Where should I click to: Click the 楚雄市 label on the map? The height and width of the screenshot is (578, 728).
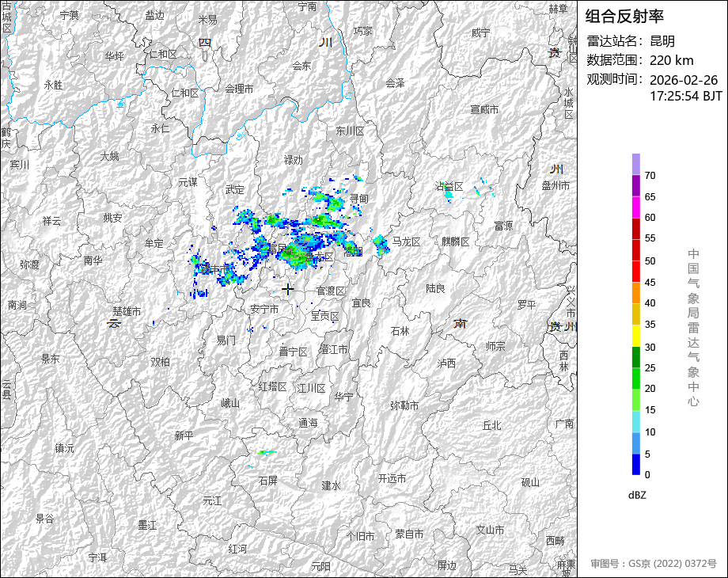pos(127,311)
